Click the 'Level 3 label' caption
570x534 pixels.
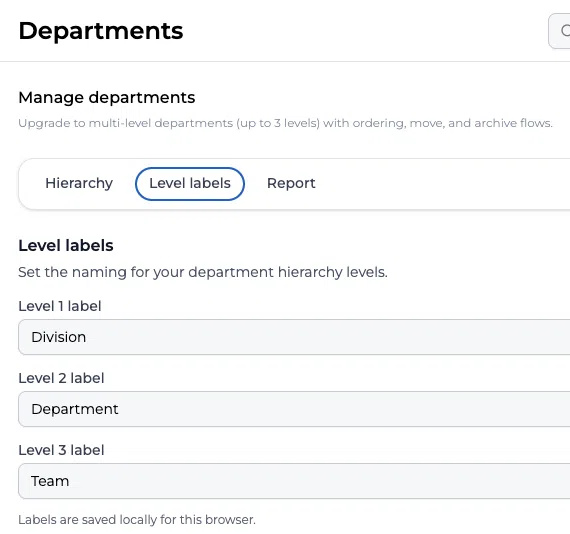pos(61,450)
